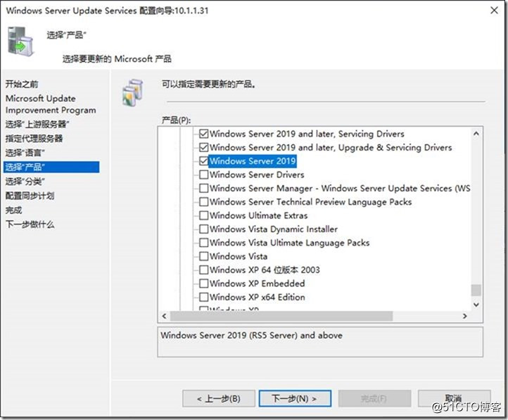The height and width of the screenshot is (420, 508).
Task: Go to 选择"语言" step
Action: pyautogui.click(x=25, y=153)
